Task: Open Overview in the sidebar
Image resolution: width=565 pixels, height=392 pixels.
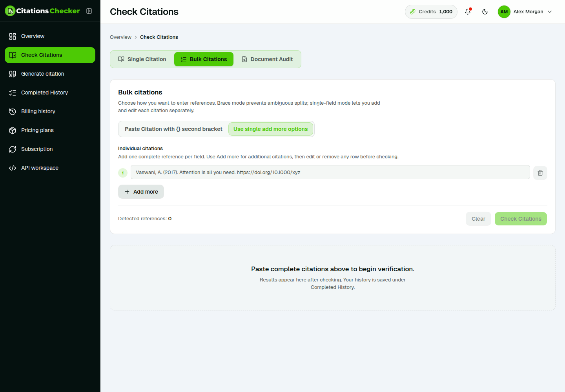Action: [x=50, y=36]
